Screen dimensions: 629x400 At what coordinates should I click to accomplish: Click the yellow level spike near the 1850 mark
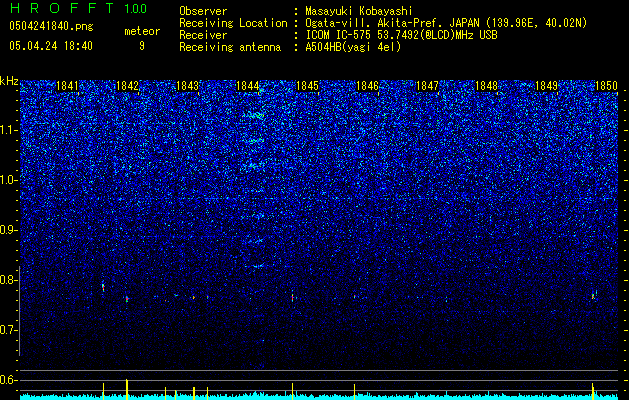pos(593,391)
